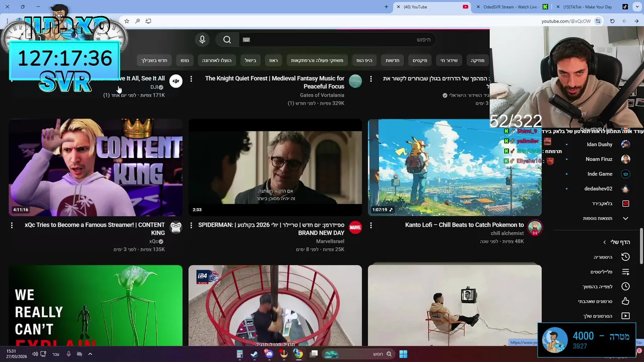The height and width of the screenshot is (362, 644).
Task: Switch to the TikTok browser tab
Action: 591,7
